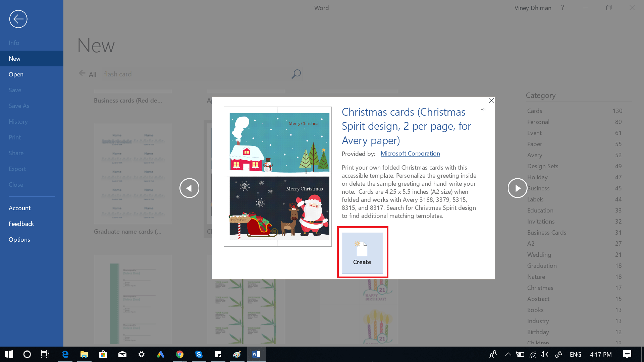The image size is (644, 362).
Task: Filter by Personal category
Action: pos(575,122)
